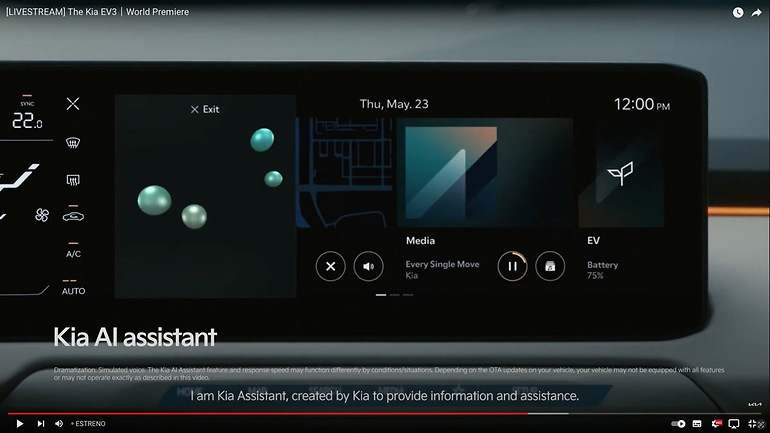This screenshot has height=433, width=770.
Task: Tap the 12:00 PM clock
Action: coord(642,104)
